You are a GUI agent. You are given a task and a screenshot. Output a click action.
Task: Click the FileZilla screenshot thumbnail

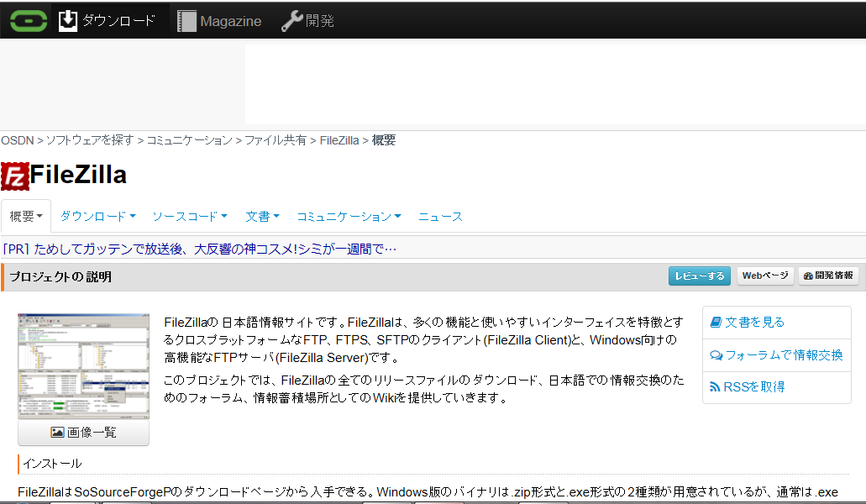pos(83,365)
